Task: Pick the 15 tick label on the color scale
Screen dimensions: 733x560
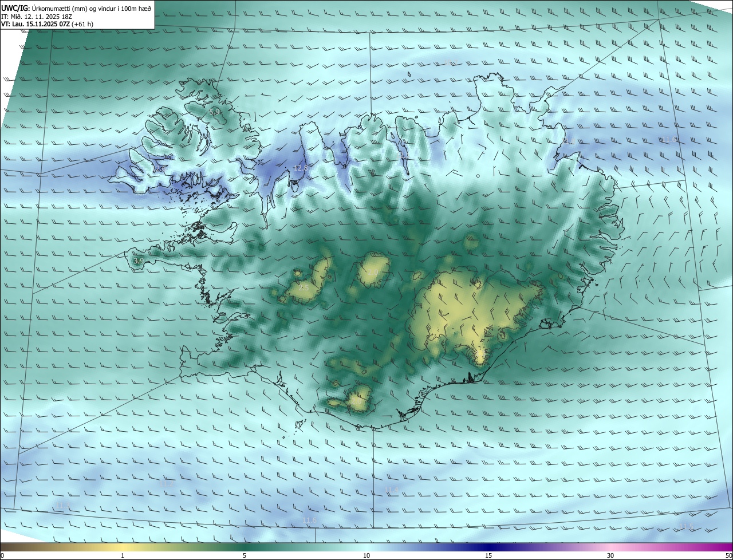Action: [488, 555]
